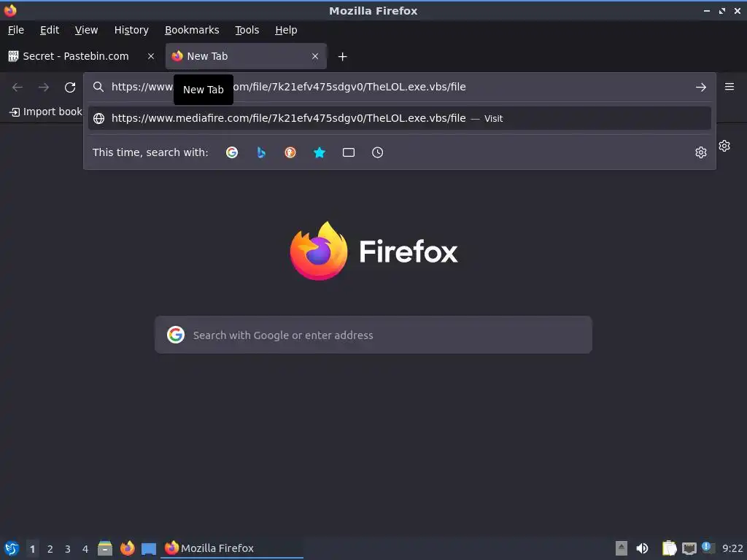This screenshot has height=560, width=747.
Task: Open the taskbar start menu icon
Action: 12,548
